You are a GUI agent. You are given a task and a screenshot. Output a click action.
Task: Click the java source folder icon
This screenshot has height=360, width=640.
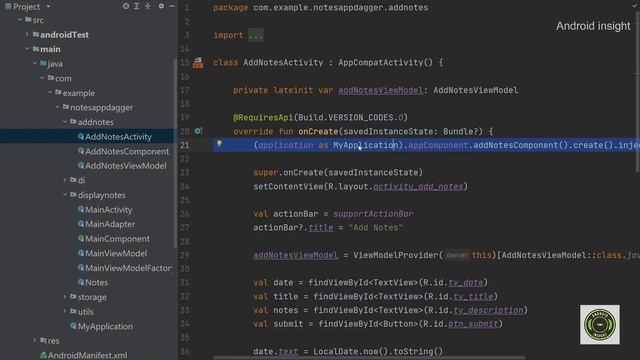tap(43, 63)
